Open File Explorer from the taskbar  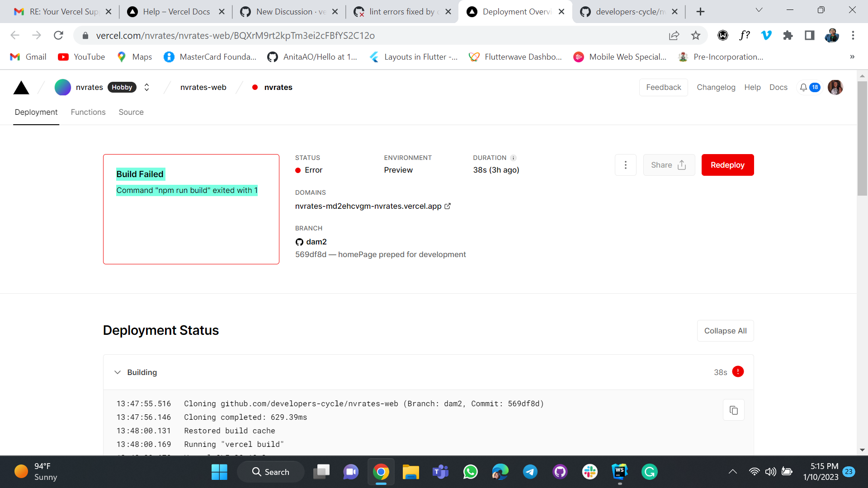pyautogui.click(x=410, y=472)
